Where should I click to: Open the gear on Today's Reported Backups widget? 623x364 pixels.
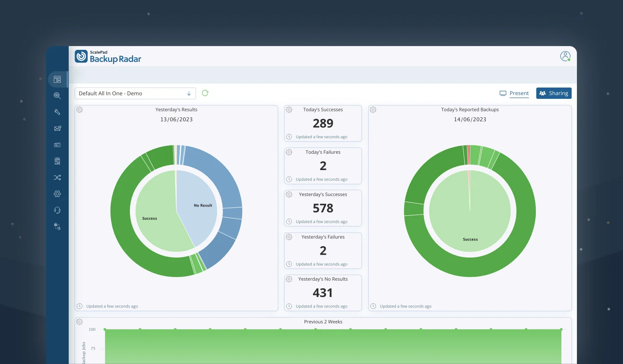click(373, 109)
